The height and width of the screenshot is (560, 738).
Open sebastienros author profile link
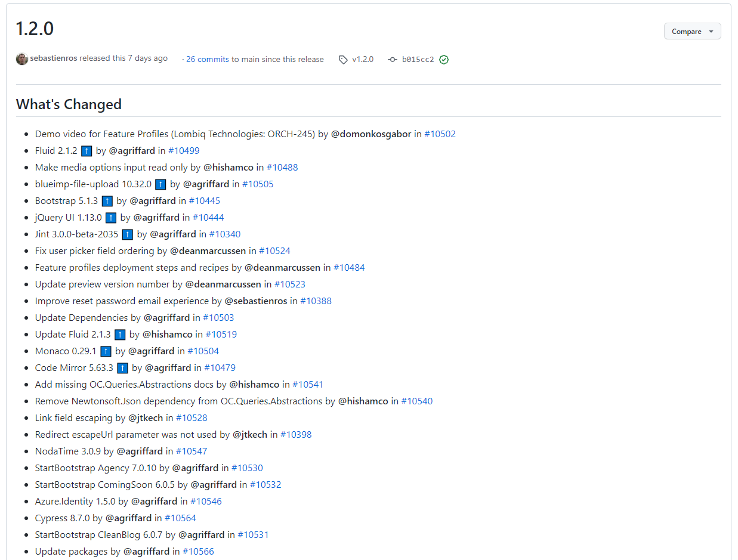(54, 58)
